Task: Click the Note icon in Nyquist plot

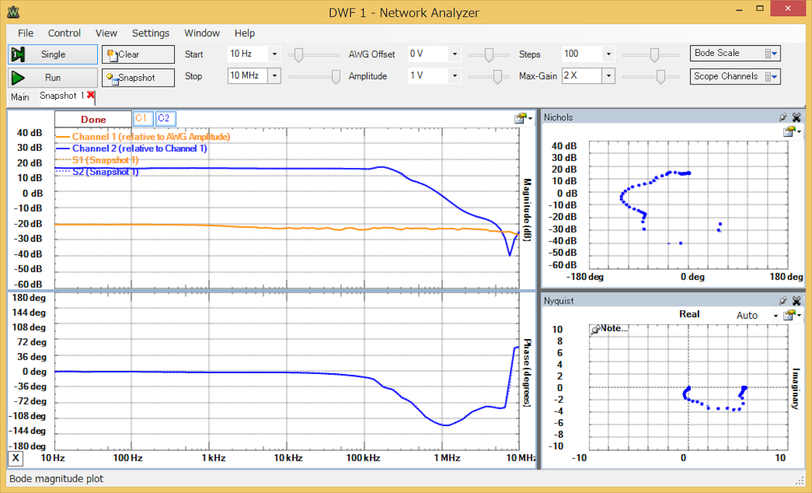Action: tap(596, 329)
